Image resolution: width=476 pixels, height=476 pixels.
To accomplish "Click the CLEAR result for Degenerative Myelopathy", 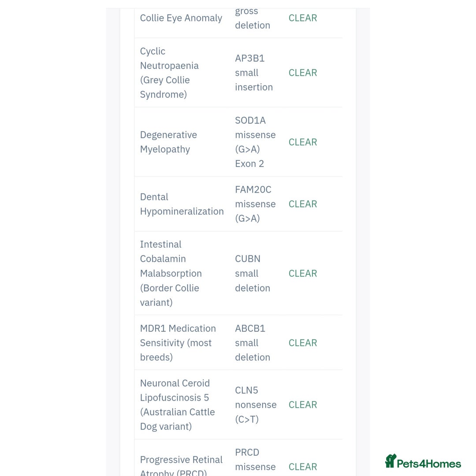I will tap(303, 142).
